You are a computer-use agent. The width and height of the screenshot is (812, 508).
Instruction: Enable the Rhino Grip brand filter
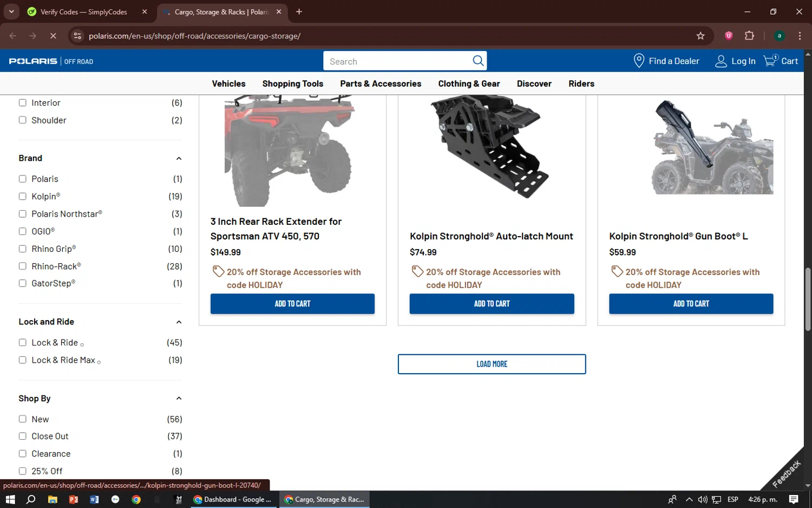click(x=22, y=249)
